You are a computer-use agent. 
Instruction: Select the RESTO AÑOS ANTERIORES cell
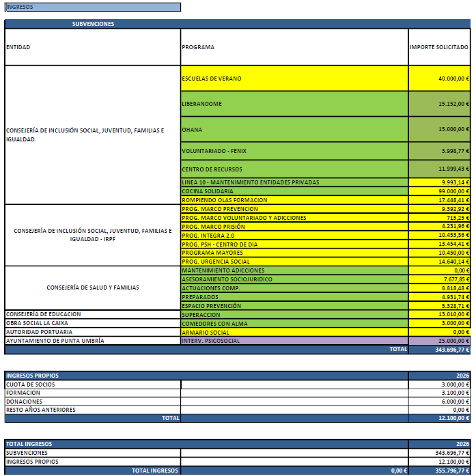[x=93, y=410]
